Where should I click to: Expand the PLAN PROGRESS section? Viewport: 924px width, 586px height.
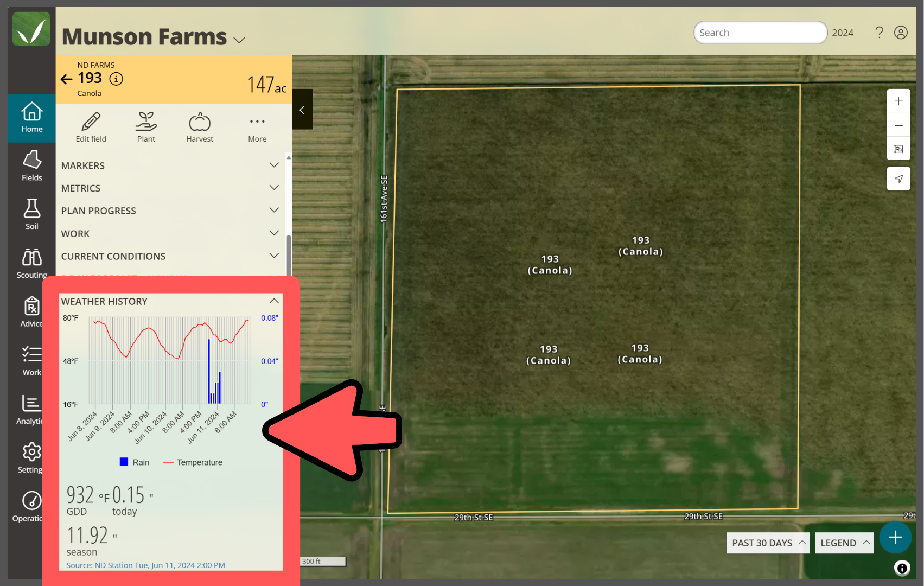[x=170, y=211]
